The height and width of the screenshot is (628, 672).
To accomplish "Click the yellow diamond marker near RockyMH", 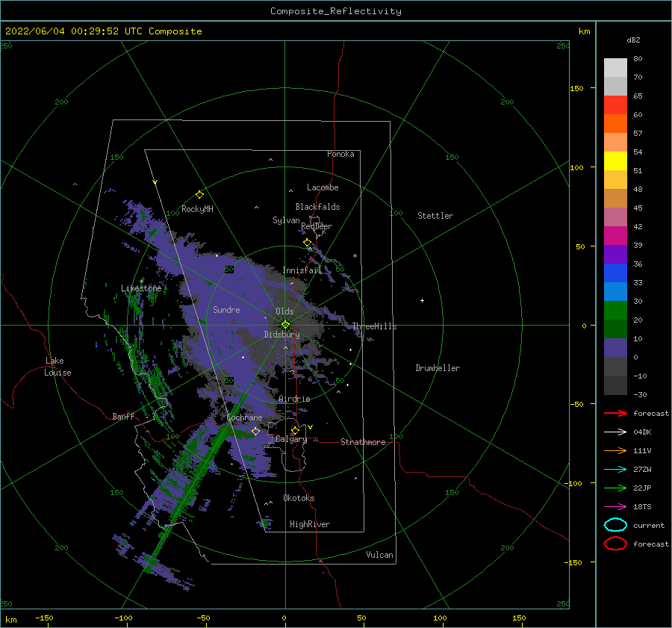I will [199, 195].
